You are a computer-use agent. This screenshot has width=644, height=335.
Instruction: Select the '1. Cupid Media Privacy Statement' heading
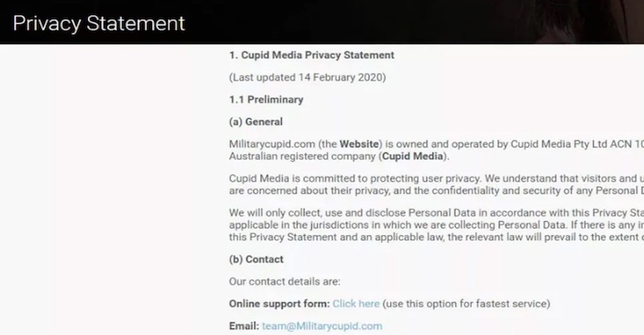pos(311,55)
